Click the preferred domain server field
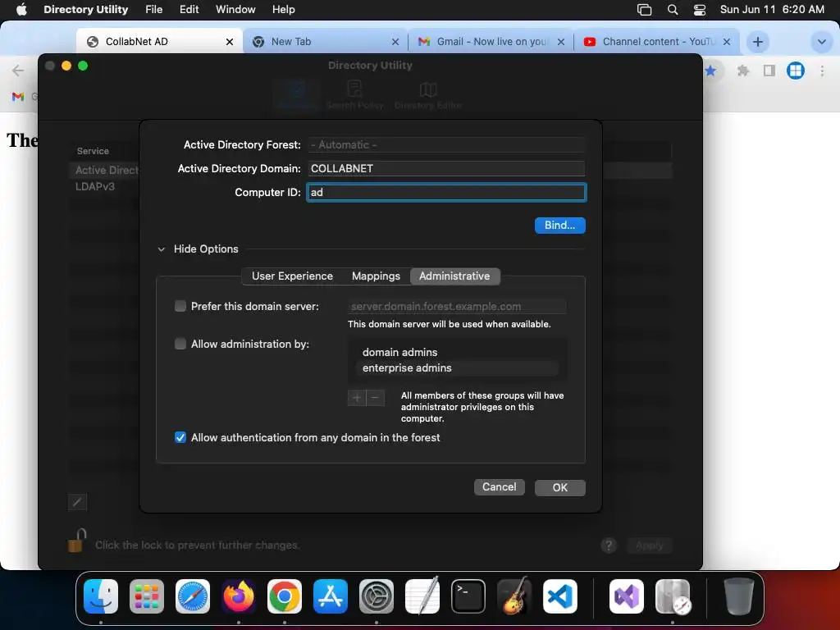This screenshot has height=630, width=840. 457,307
